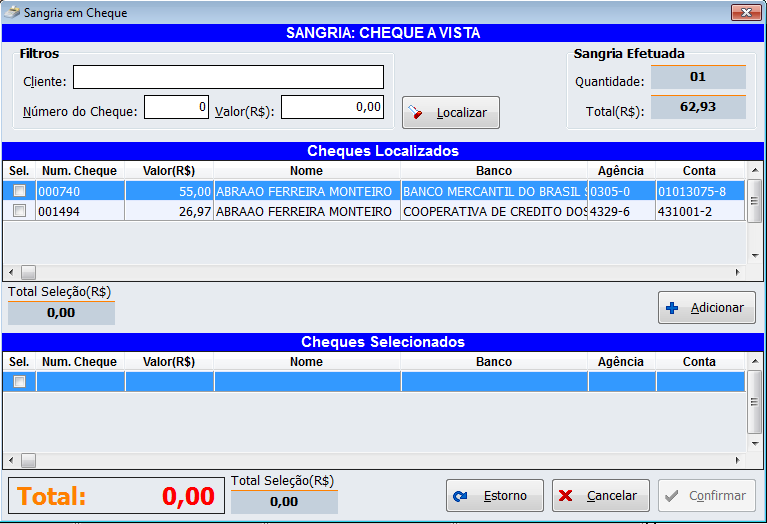This screenshot has height=524, width=767.
Task: Check the box for cheque 000740
Action: pos(19,191)
